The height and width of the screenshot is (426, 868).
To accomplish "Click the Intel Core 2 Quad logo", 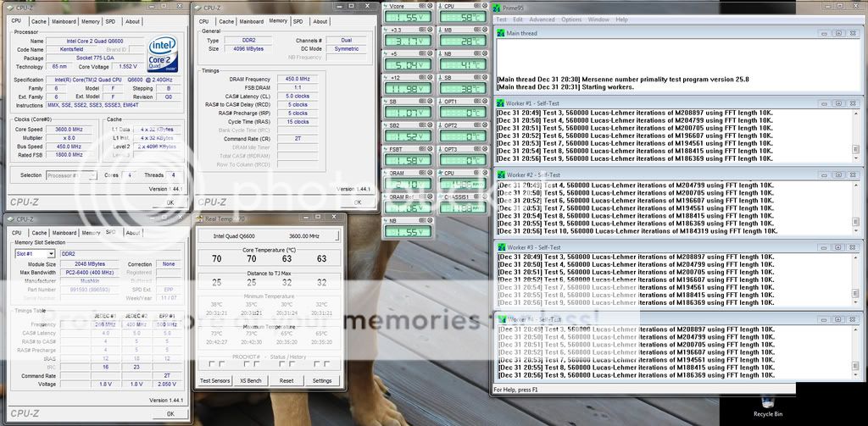I will click(162, 54).
